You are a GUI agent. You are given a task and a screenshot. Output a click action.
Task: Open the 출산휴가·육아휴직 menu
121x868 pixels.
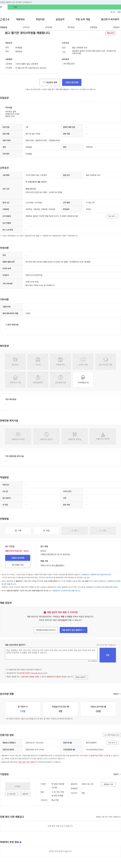110,19
